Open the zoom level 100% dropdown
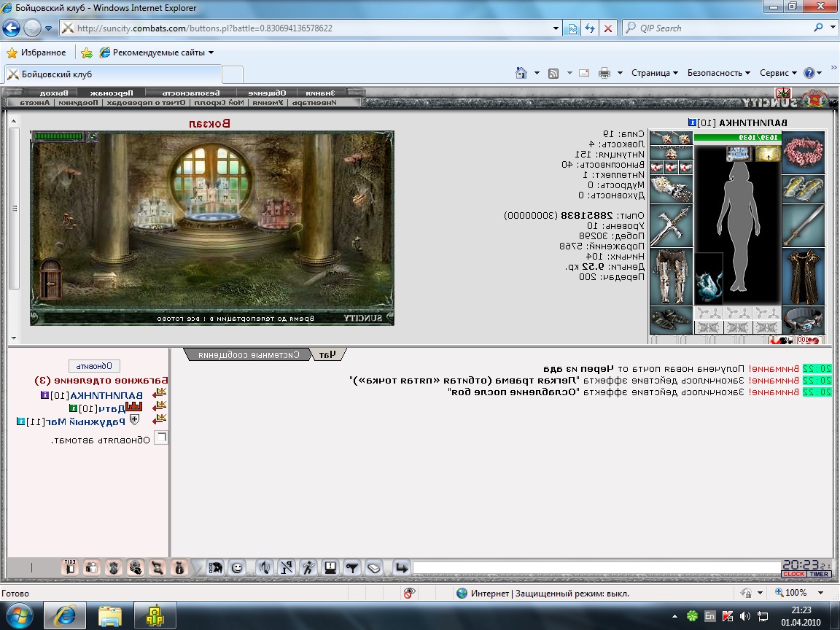The image size is (840, 630). coord(820,593)
